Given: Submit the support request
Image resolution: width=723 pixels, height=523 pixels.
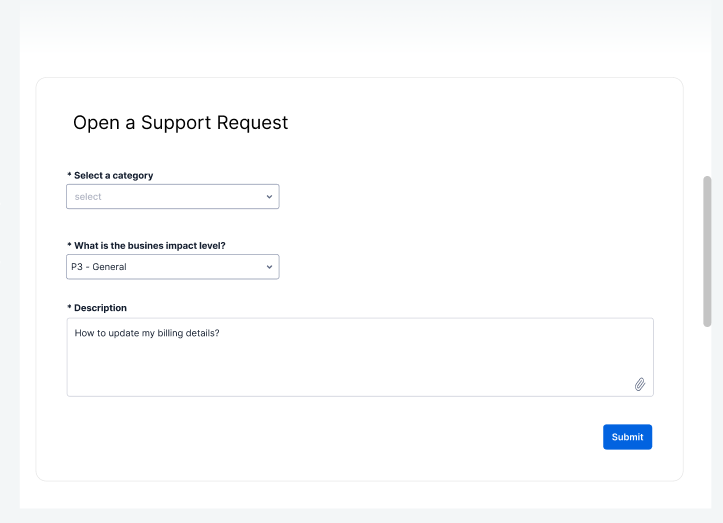Looking at the screenshot, I should coord(627,437).
